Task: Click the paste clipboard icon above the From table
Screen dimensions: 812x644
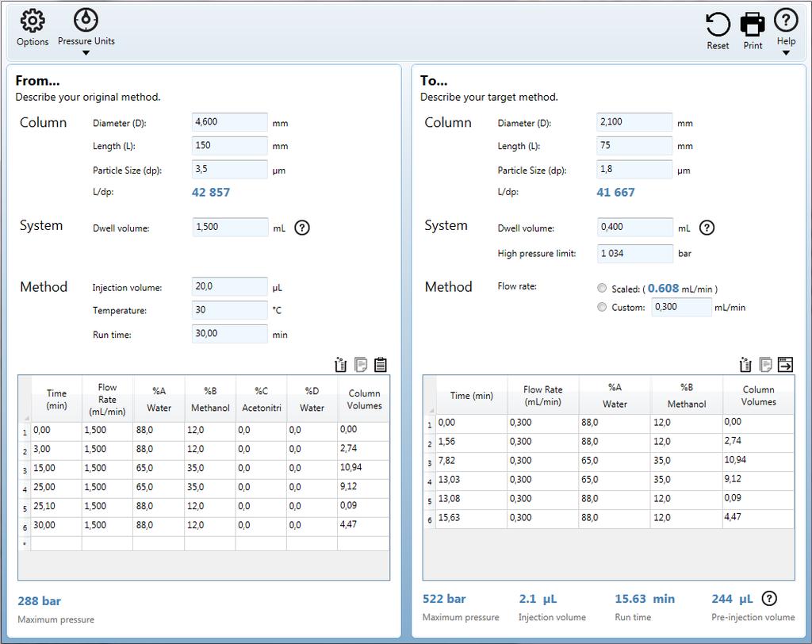Action: [x=380, y=365]
